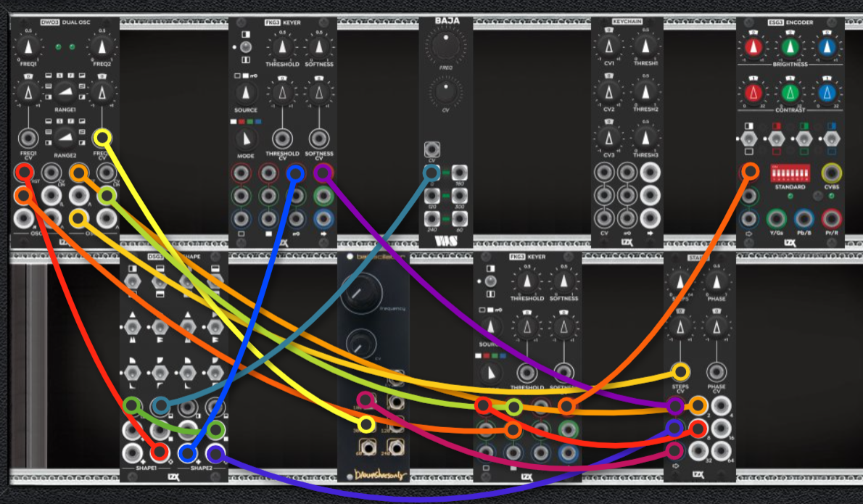This screenshot has width=863, height=504.
Task: Click the Dual Osc FREQ1 knob
Action: tap(28, 47)
